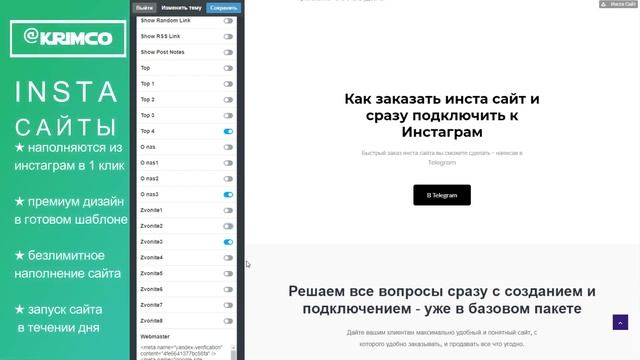Click heading Решаем все вопросы сразу
Viewport: 640px width, 360px height.
tap(442, 300)
